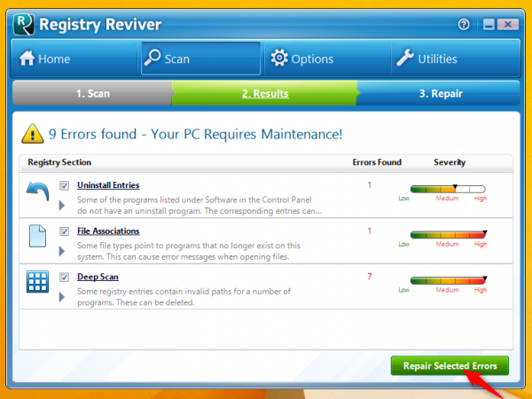Click the File Associations description text

189,251
